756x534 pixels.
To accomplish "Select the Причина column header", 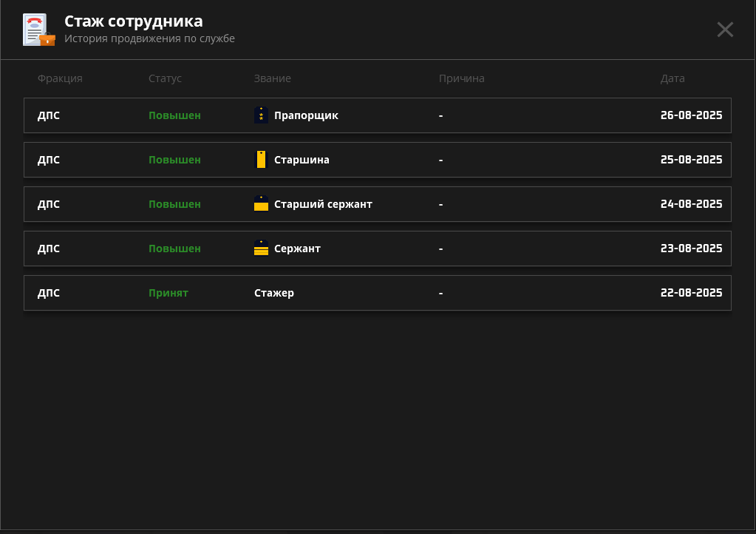I will pos(461,78).
